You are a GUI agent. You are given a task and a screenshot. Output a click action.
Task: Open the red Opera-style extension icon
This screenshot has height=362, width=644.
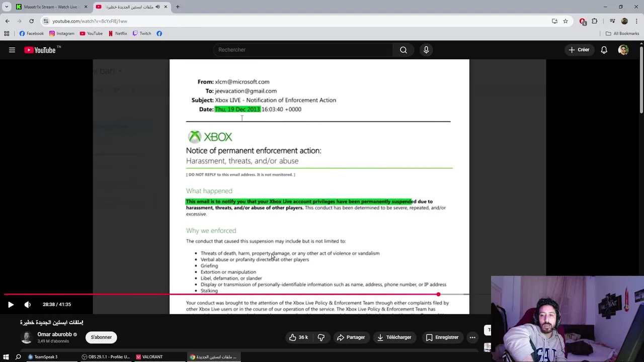point(583,21)
